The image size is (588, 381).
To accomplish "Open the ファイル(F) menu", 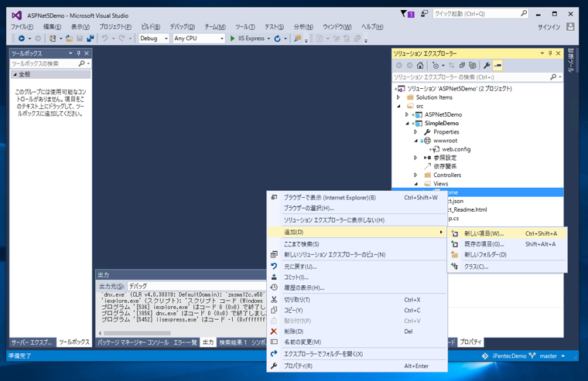I will pyautogui.click(x=22, y=27).
